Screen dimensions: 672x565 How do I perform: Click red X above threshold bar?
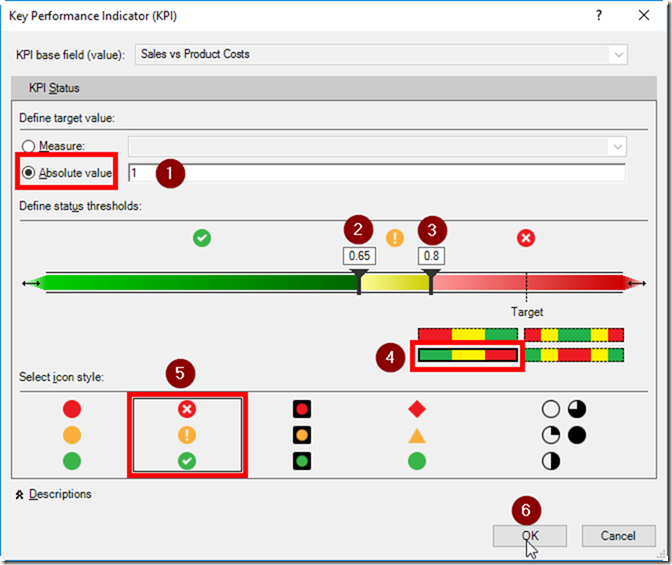tap(526, 238)
